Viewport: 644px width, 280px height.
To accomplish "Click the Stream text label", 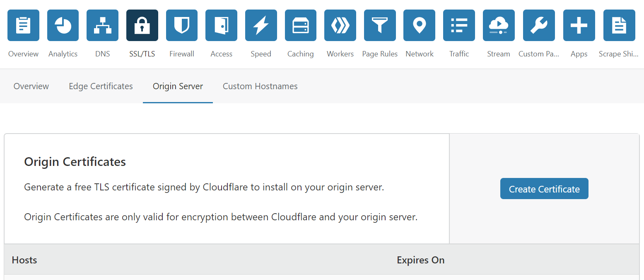I will point(499,54).
